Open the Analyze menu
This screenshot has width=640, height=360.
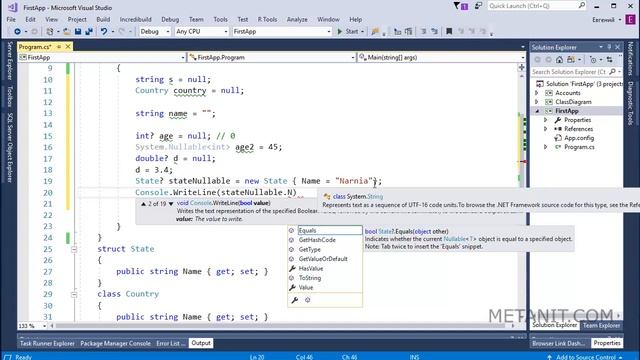[x=297, y=19]
